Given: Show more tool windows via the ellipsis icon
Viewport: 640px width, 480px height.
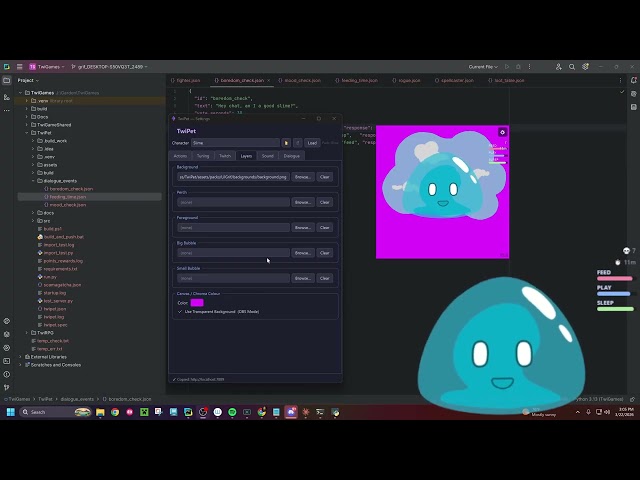Looking at the screenshot, I should (7, 111).
